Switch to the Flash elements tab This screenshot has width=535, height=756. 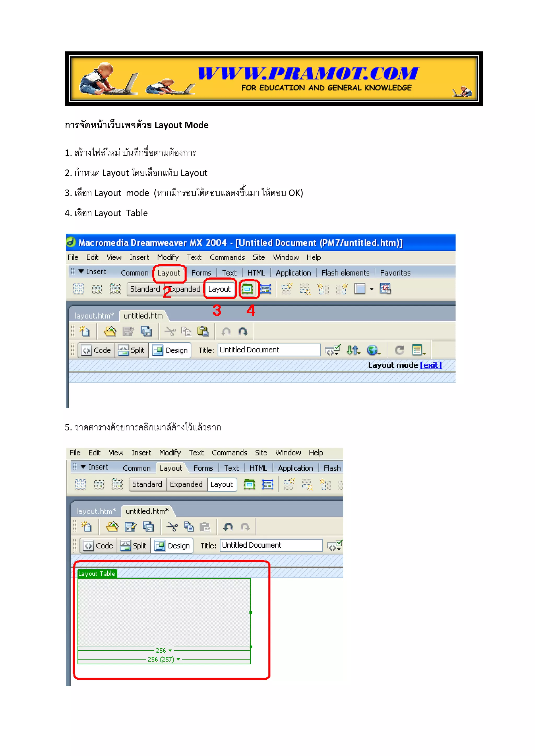tap(345, 273)
